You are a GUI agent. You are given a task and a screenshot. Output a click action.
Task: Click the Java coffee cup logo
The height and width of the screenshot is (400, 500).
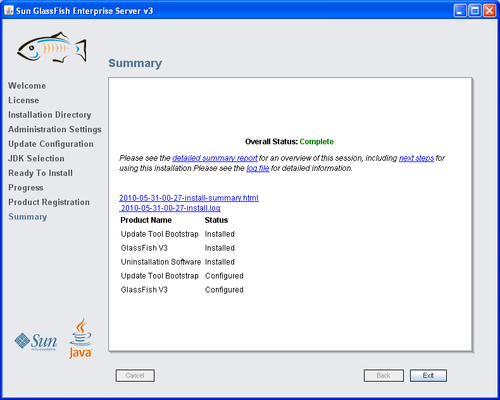pos(80,338)
